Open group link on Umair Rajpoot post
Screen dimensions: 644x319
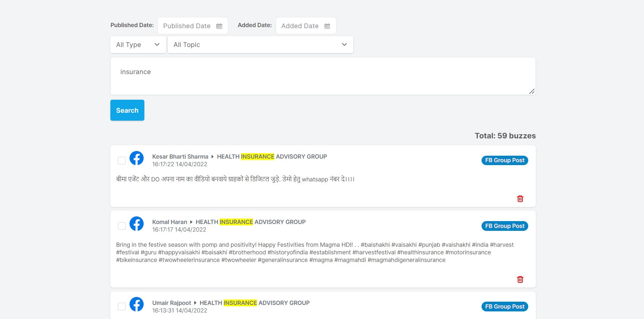255,303
